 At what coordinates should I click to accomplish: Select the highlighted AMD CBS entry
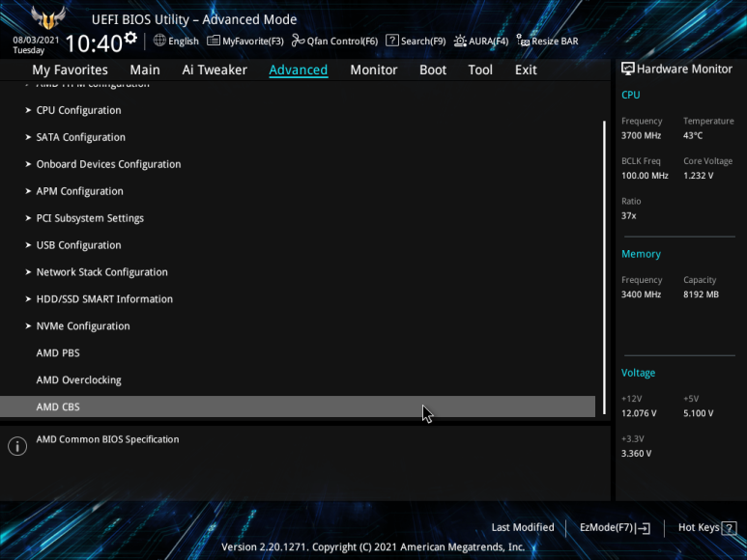tap(298, 406)
